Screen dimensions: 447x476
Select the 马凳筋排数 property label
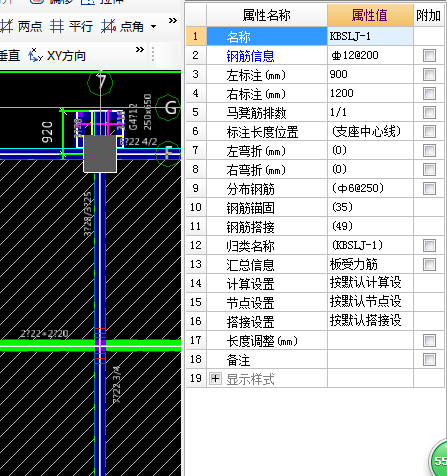[256, 113]
